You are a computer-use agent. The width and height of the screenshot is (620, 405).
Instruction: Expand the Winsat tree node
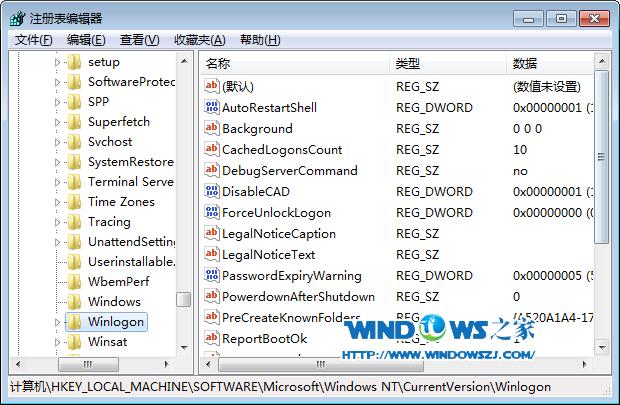click(57, 342)
